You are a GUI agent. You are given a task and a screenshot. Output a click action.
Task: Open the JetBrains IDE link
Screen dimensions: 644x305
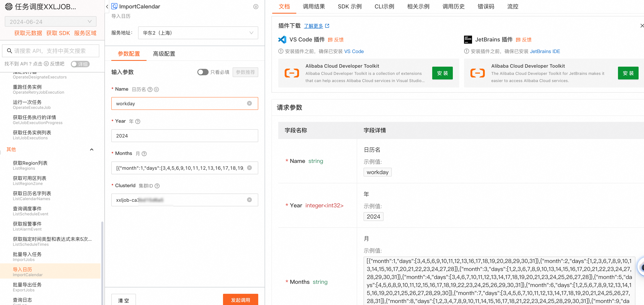click(545, 51)
